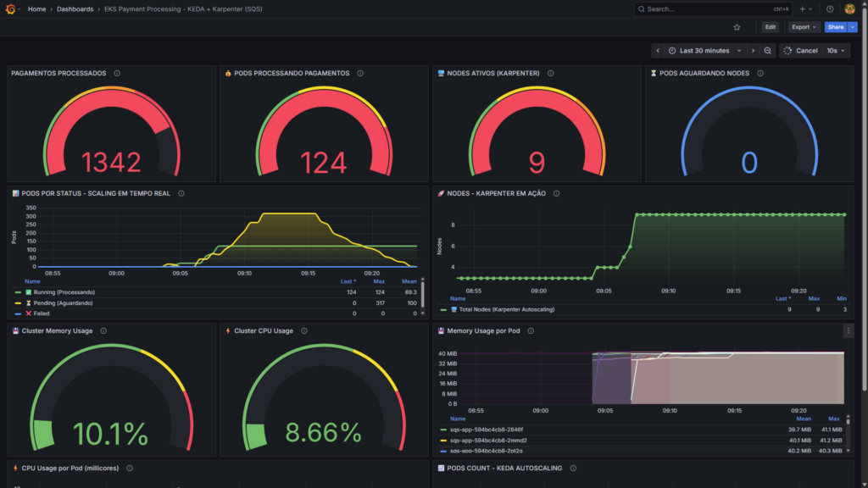Click the Grafana logo icon

13,9
